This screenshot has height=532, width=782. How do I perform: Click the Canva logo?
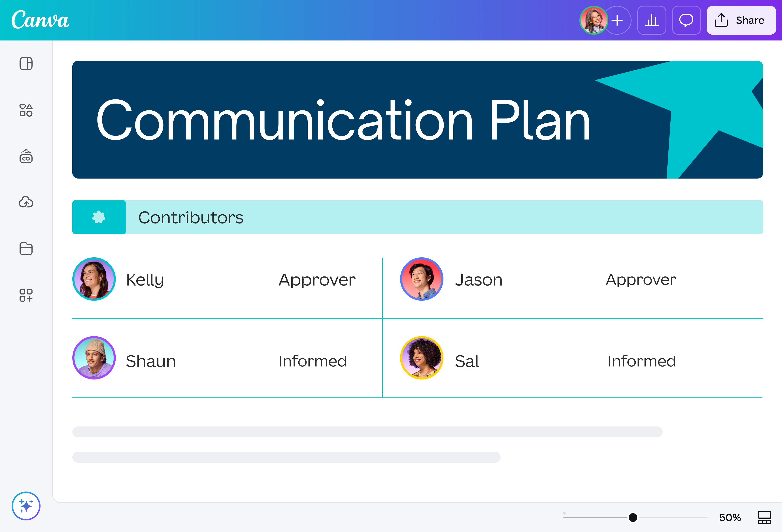coord(40,20)
